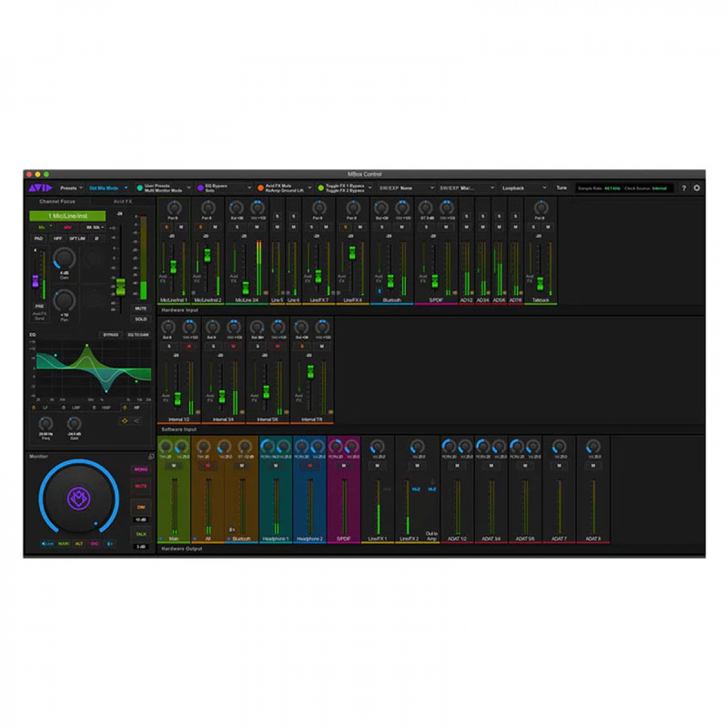Viewport: 728px width, 728px height.
Task: Mute the Mic/Line/Inst 2 channel strip
Action: (214, 227)
